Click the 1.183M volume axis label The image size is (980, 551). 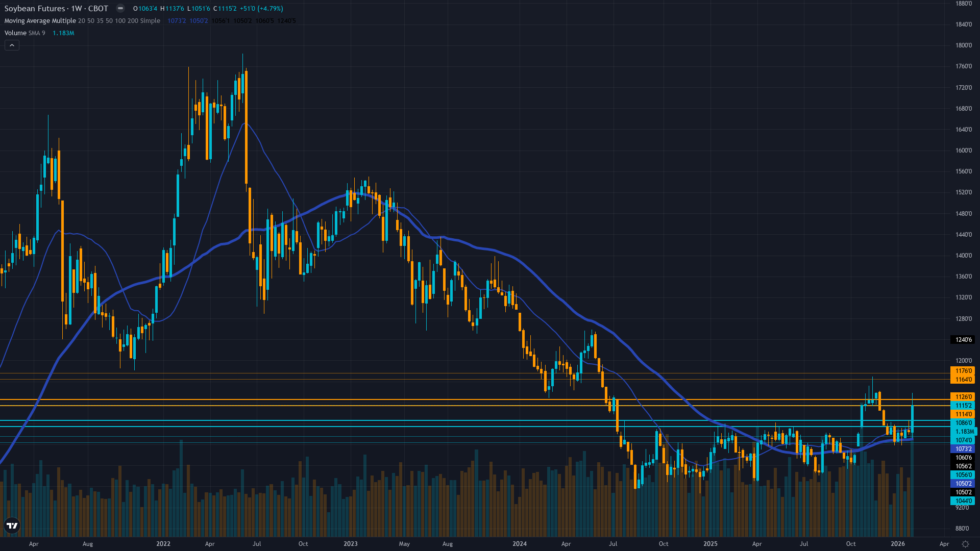click(964, 432)
